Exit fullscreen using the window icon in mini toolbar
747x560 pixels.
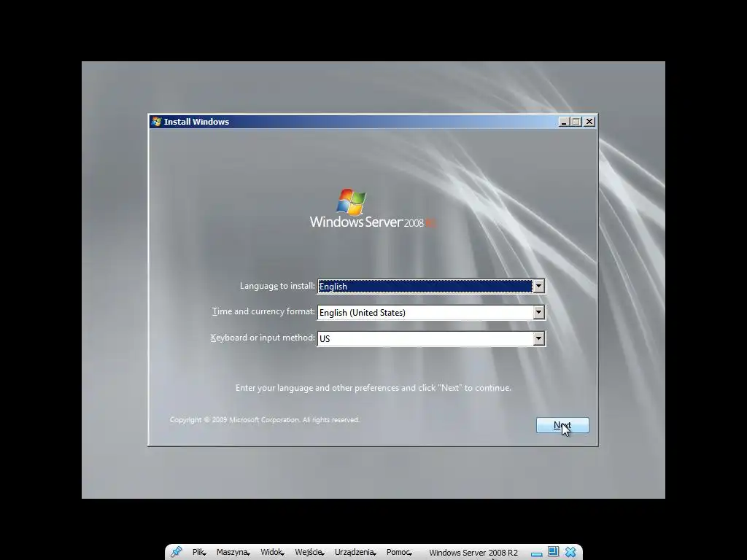553,551
